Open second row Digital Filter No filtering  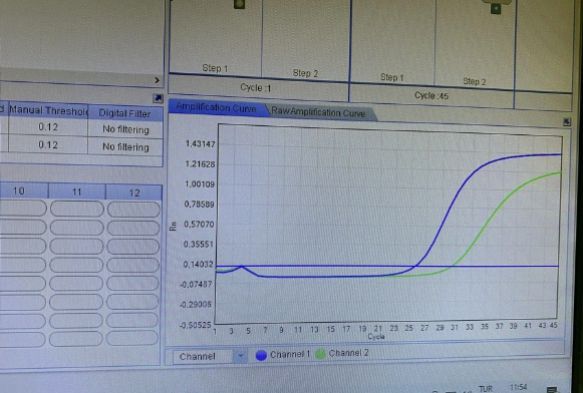tap(125, 147)
